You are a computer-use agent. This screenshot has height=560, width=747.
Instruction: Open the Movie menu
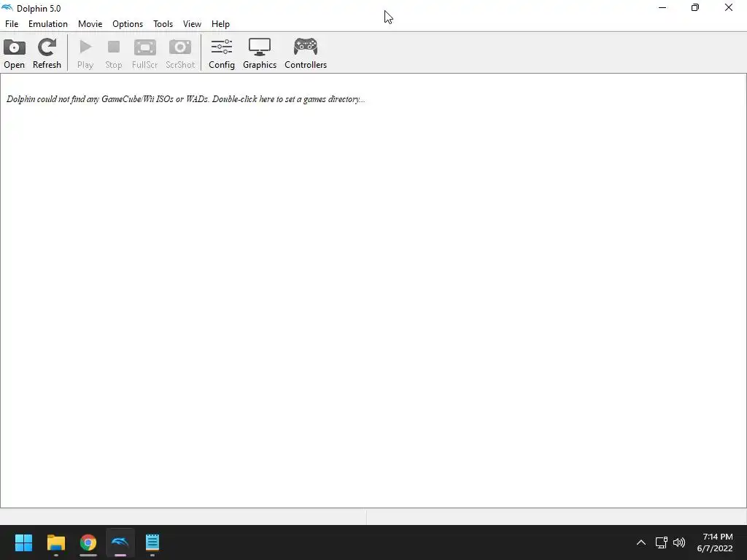90,24
